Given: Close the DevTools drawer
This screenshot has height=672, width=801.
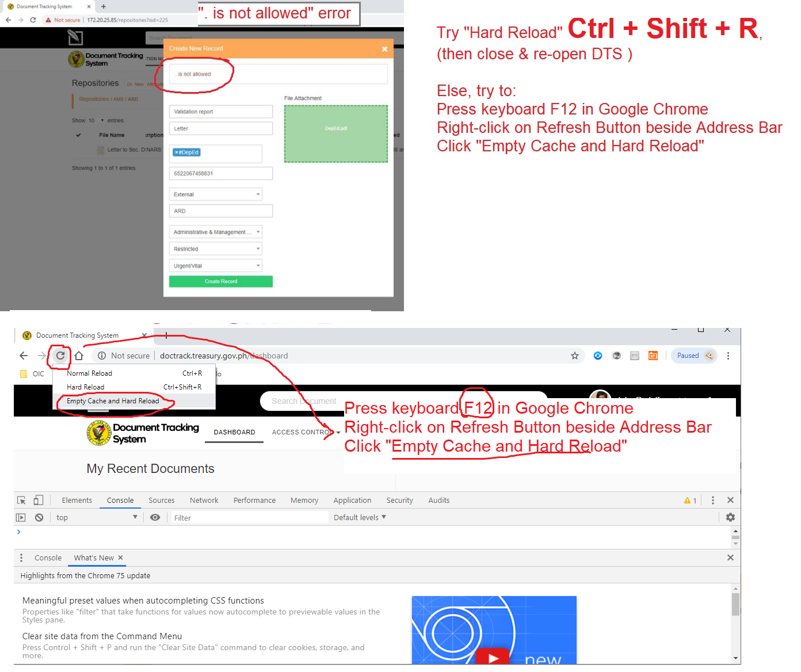Looking at the screenshot, I should point(730,558).
